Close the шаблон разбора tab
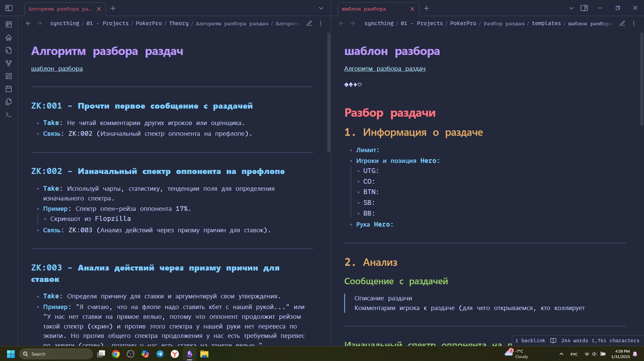 [412, 9]
